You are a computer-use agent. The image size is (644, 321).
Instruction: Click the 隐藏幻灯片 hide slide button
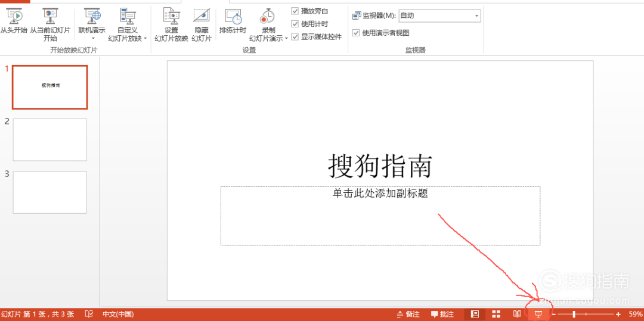[202, 24]
